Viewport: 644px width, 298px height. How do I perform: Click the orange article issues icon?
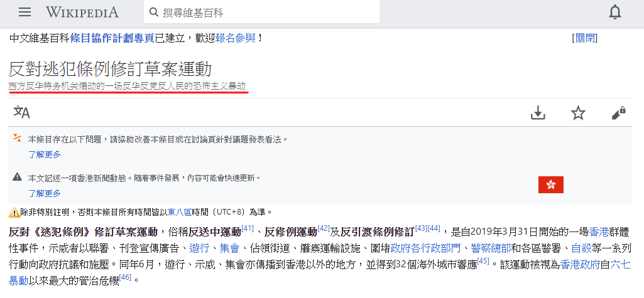tap(17, 138)
